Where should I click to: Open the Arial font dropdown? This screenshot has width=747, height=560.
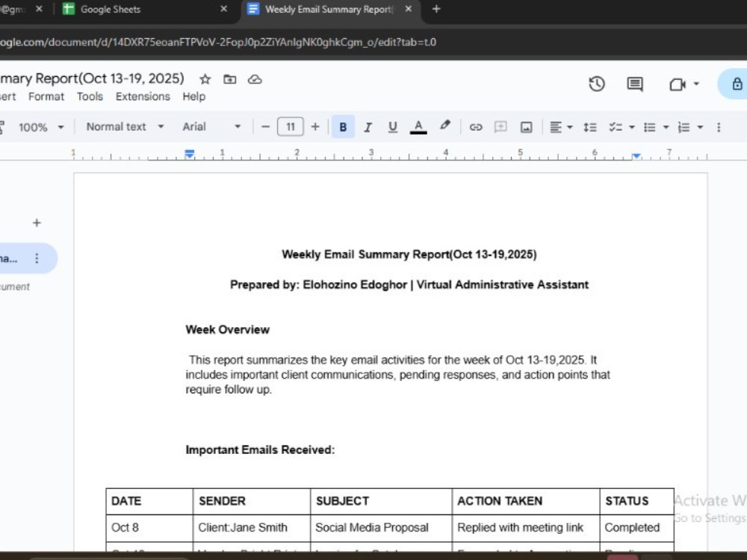tap(211, 127)
